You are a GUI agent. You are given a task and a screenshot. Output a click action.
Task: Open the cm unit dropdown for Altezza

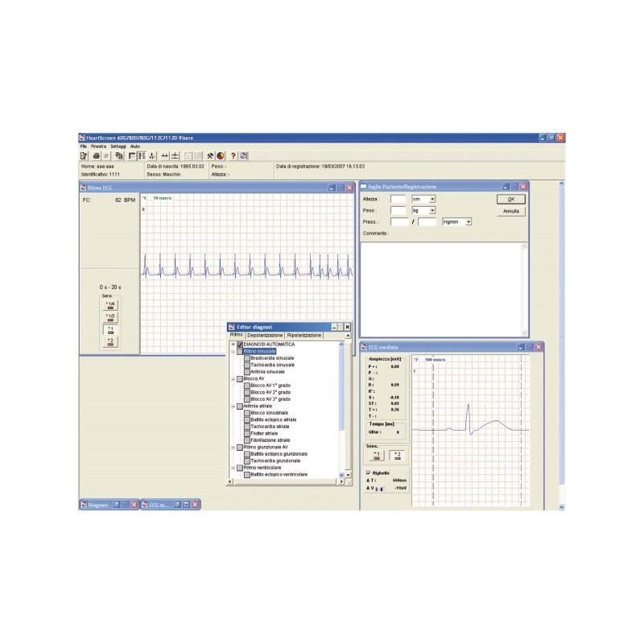432,199
